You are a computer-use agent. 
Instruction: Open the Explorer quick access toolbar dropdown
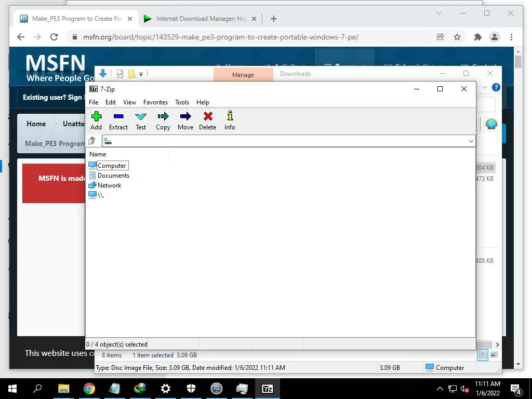[141, 74]
